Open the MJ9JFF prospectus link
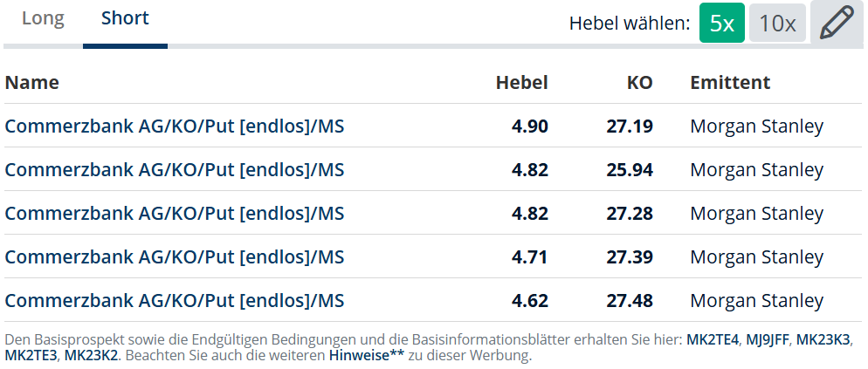The height and width of the screenshot is (369, 868). click(x=767, y=339)
